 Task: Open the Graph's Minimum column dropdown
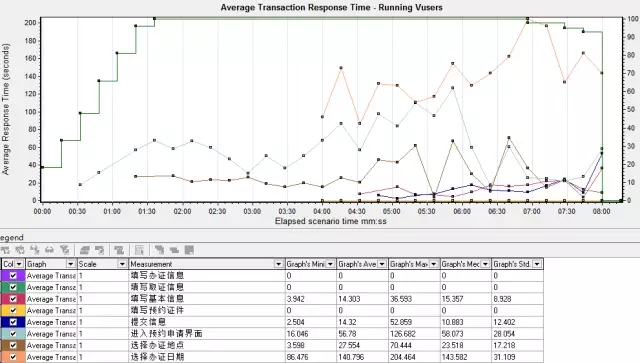coord(330,264)
